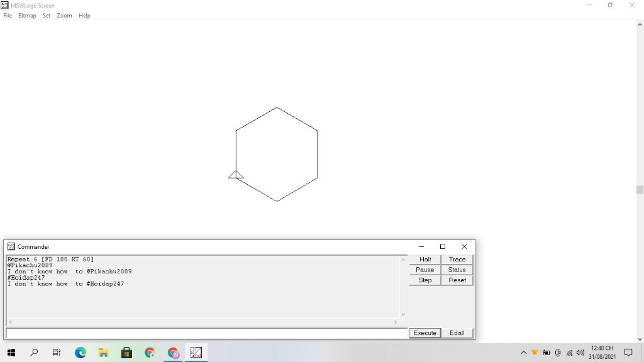644x362 pixels.
Task: Click the Step button
Action: point(425,280)
